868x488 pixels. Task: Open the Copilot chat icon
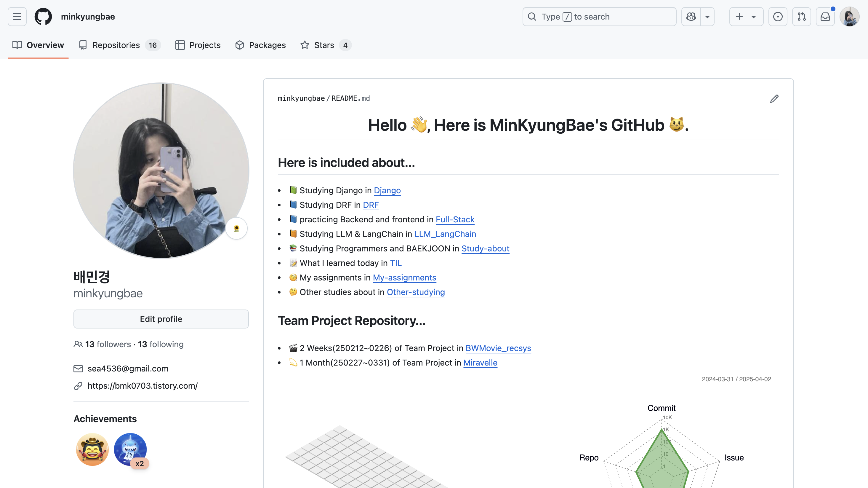[x=691, y=17]
